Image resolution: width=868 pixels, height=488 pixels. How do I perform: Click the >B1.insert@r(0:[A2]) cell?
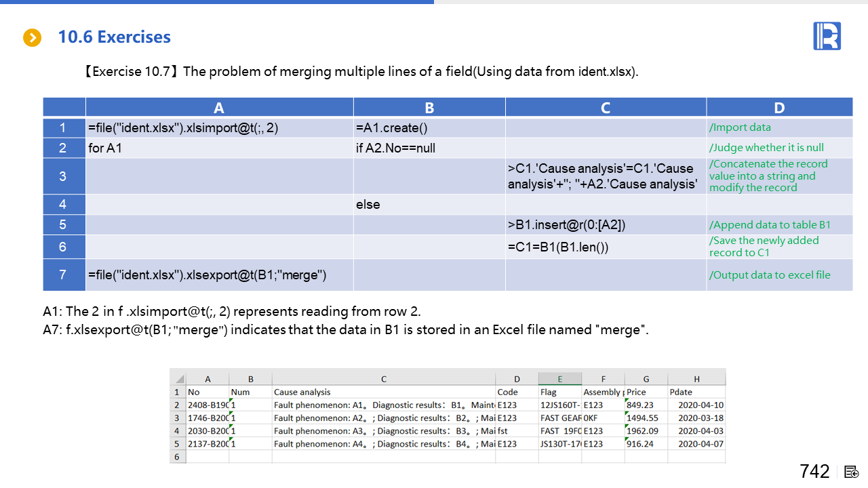coord(605,225)
